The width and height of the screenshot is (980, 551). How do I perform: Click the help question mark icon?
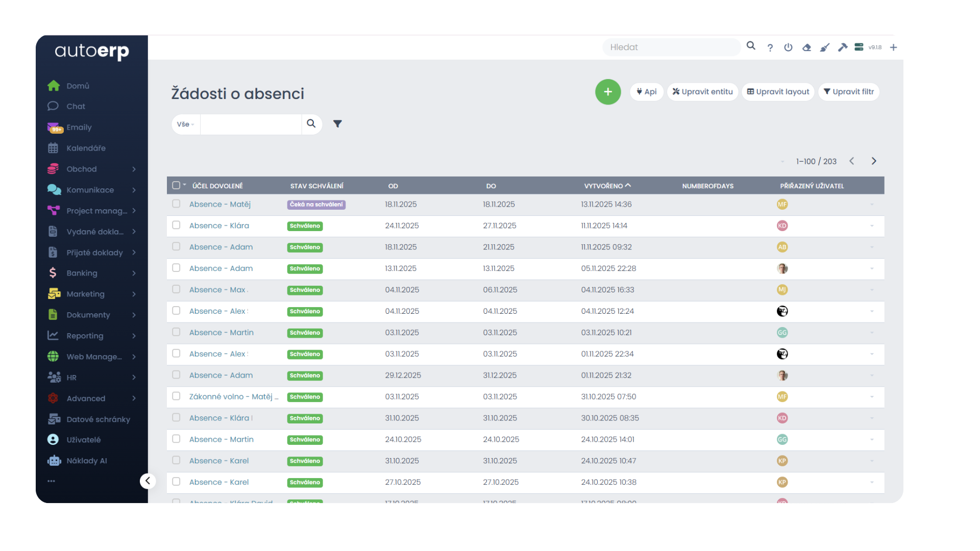coord(770,47)
